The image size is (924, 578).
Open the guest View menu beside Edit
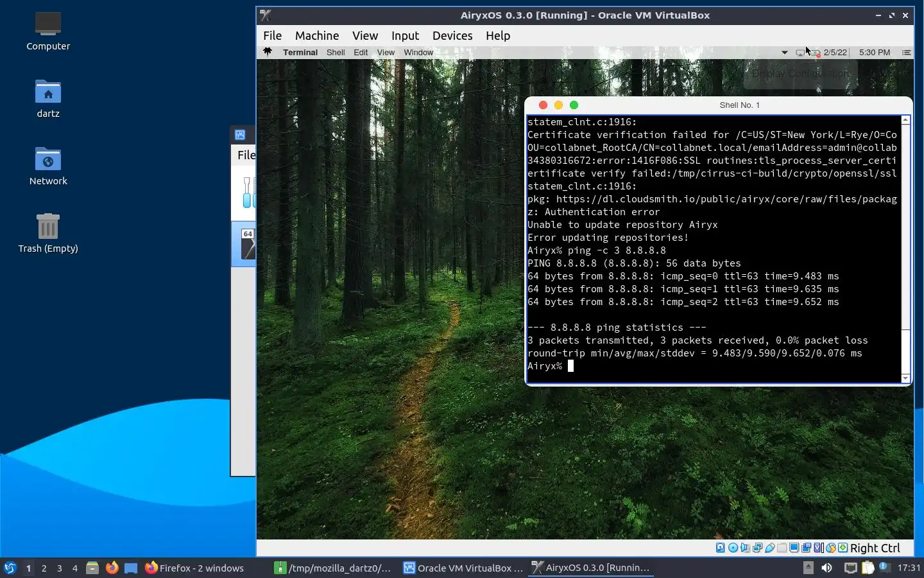(x=386, y=53)
